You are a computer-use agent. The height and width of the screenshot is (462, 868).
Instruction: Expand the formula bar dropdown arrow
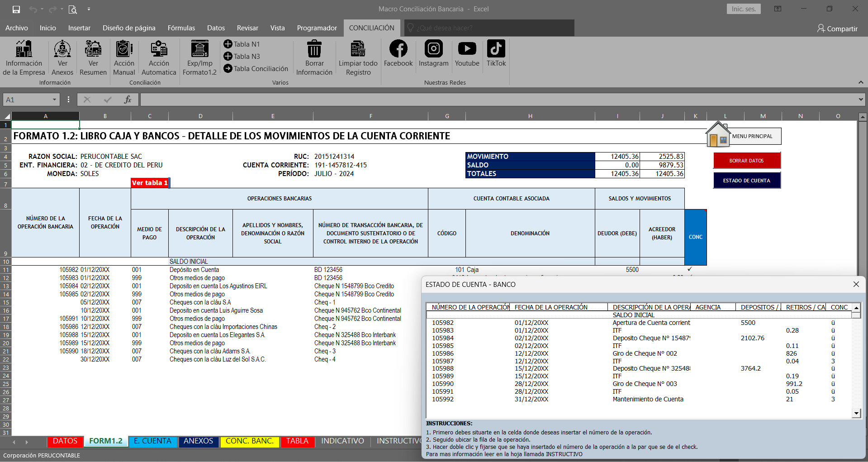861,100
